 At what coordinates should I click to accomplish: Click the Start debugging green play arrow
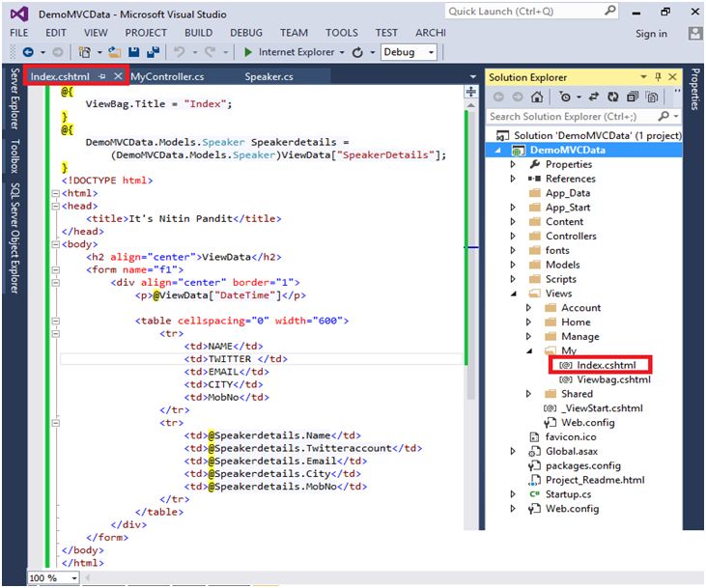tap(248, 52)
